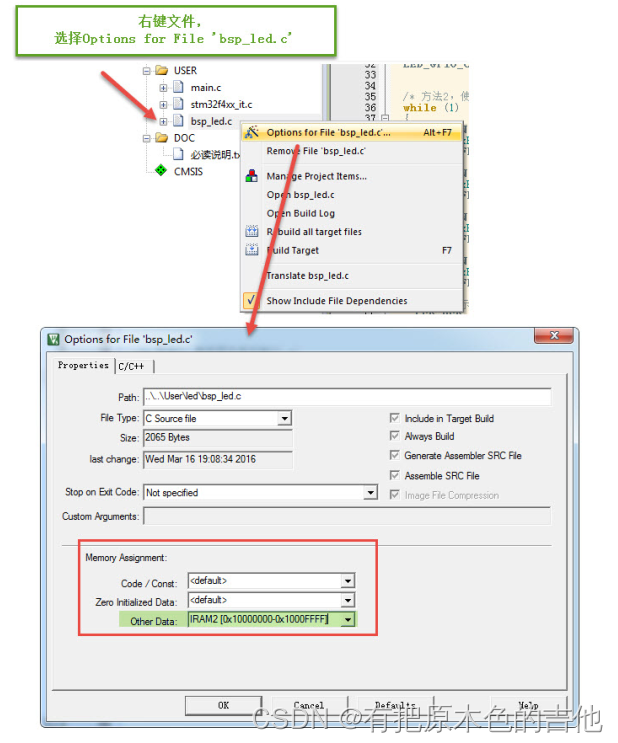Click the Path input field
Image resolution: width=618 pixels, height=743 pixels.
click(347, 396)
